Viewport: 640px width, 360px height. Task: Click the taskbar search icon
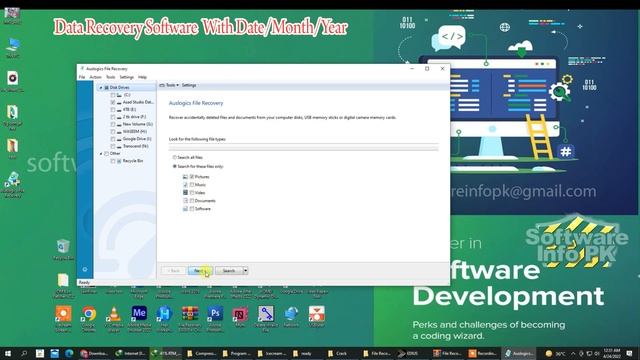click(x=24, y=353)
